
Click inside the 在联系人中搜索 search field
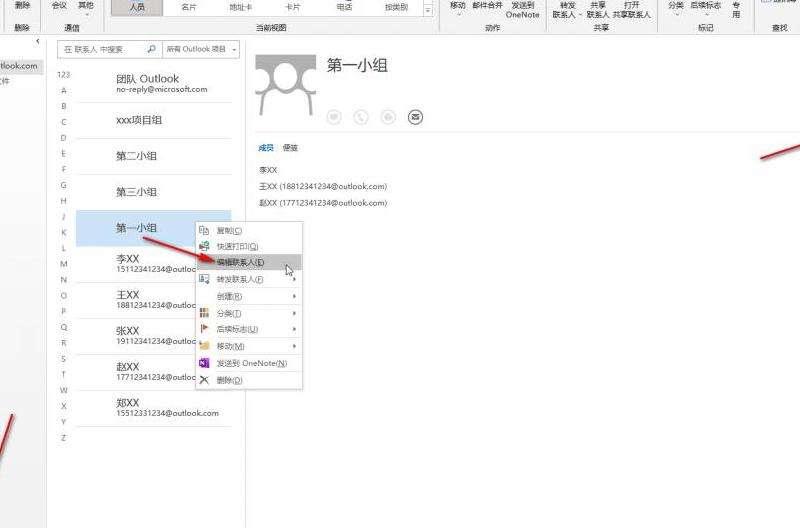(x=100, y=49)
